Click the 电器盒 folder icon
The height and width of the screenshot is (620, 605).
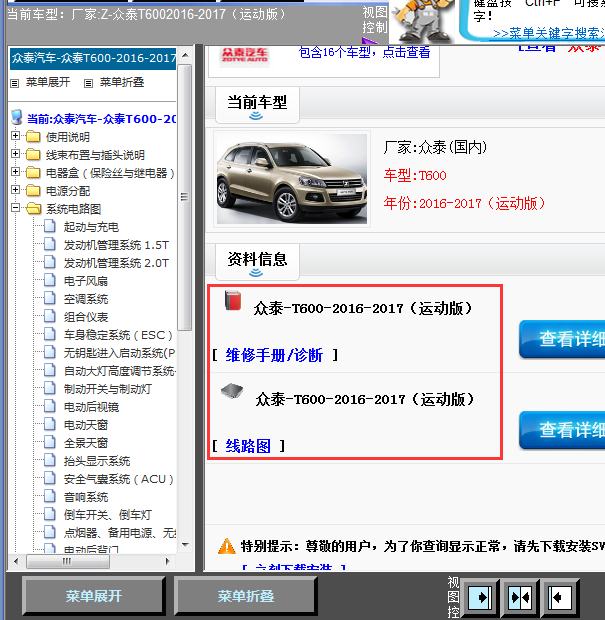pos(33,173)
